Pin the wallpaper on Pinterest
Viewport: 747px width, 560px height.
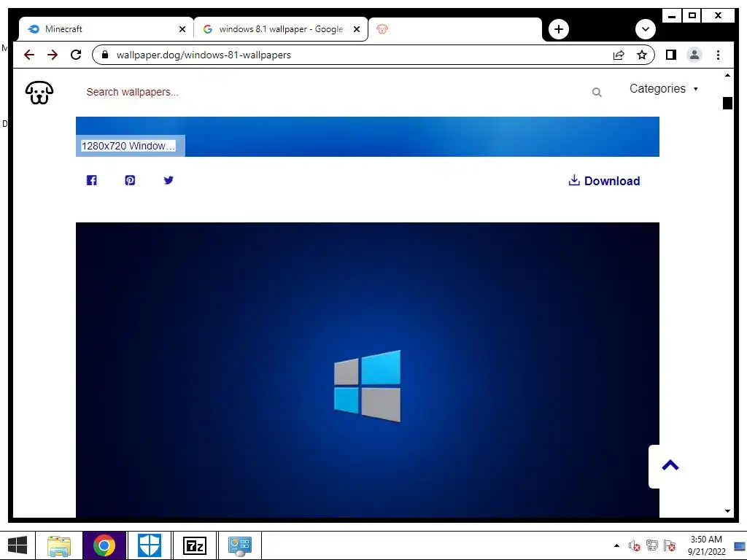coord(130,180)
